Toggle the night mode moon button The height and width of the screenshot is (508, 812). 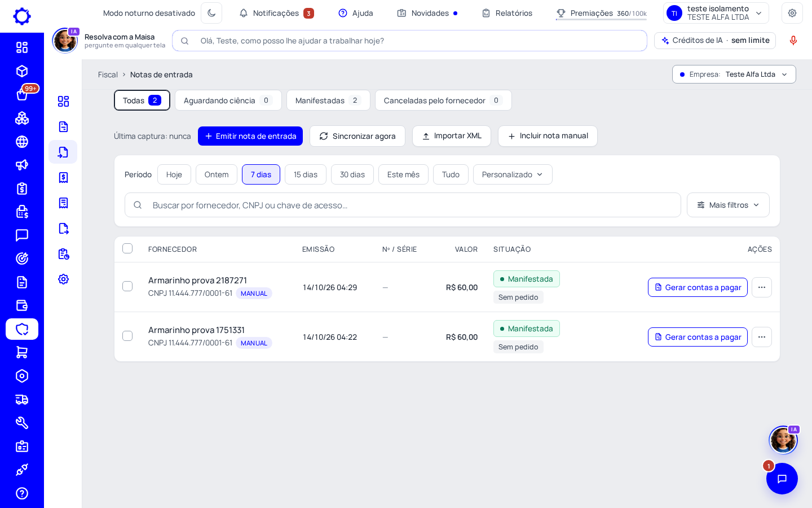[x=211, y=13]
